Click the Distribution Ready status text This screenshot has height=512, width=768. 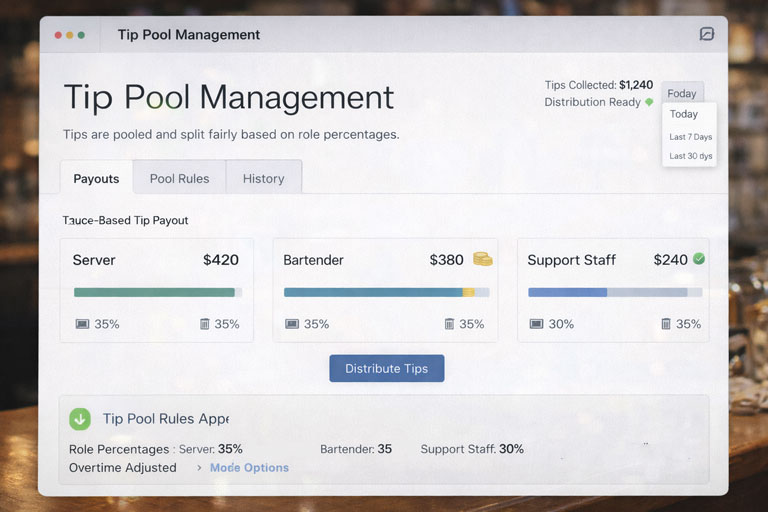pyautogui.click(x=592, y=102)
